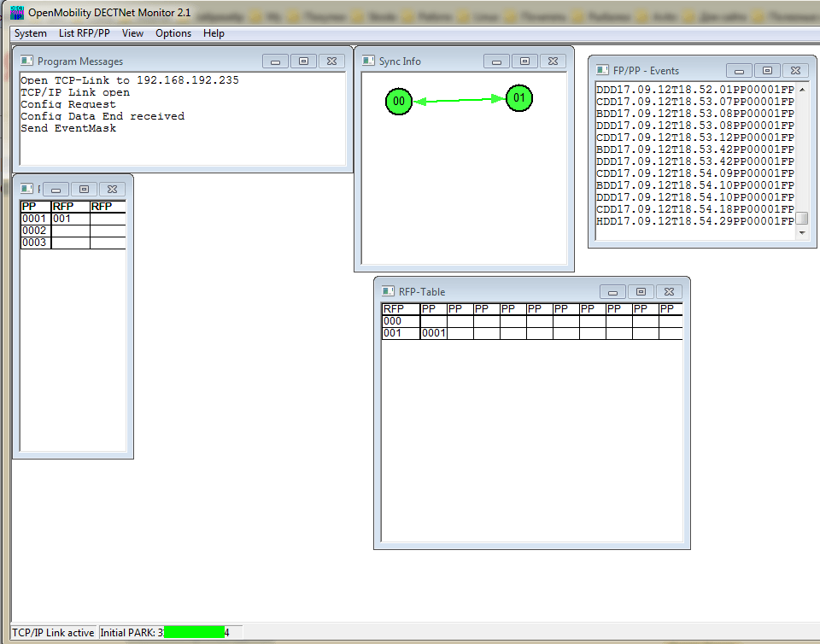Click the small PP table window's title icon
820x644 pixels.
tap(26, 189)
